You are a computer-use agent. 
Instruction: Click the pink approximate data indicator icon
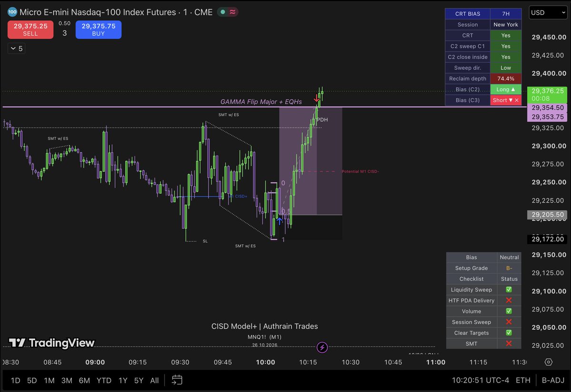pos(232,12)
